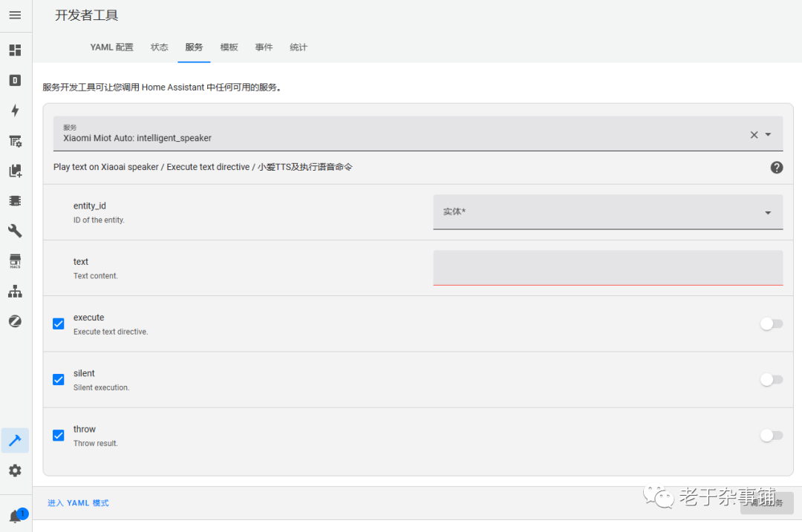Screen dimensions: 802x532
Task: Open the chip-shaped sidebar icon
Action: tap(15, 201)
